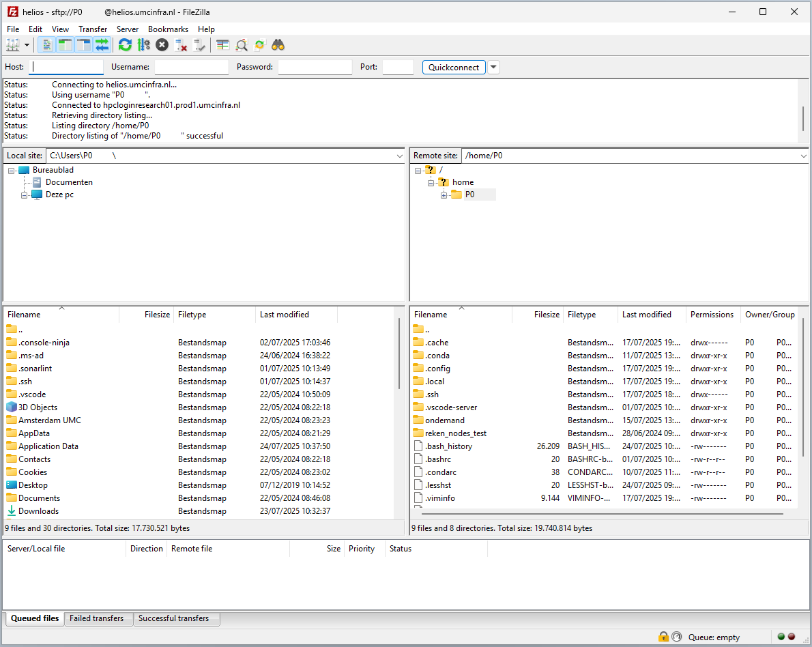Sort remote files by Owner/Group column
812x647 pixels.
coord(770,315)
